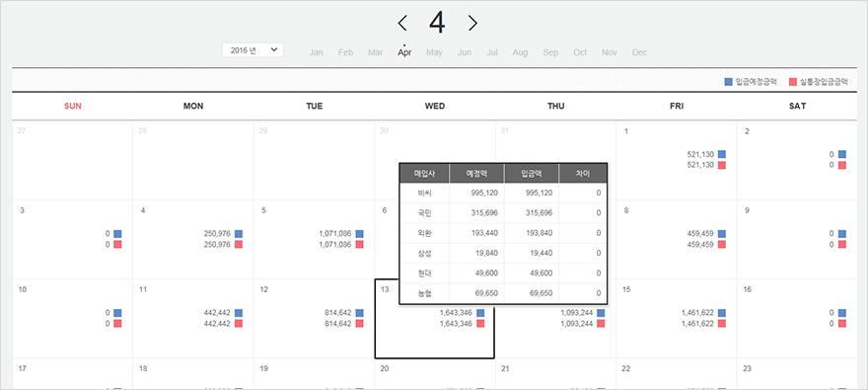
Task: Click blue square next to 521,130 on Friday 1
Action: click(x=721, y=154)
